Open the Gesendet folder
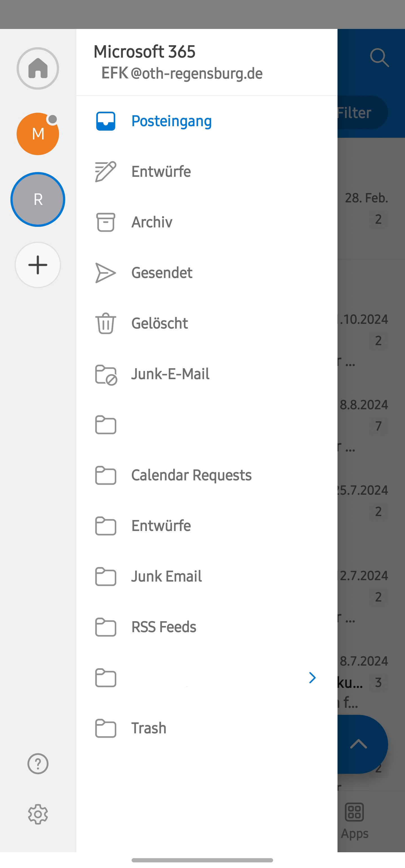The image size is (405, 868). click(x=162, y=273)
